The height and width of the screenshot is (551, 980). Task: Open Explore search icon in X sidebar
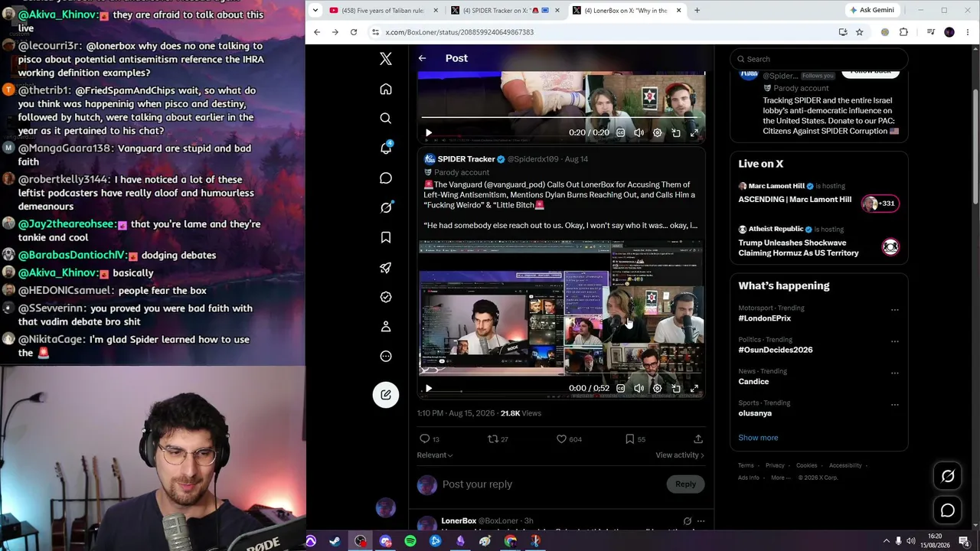386,119
